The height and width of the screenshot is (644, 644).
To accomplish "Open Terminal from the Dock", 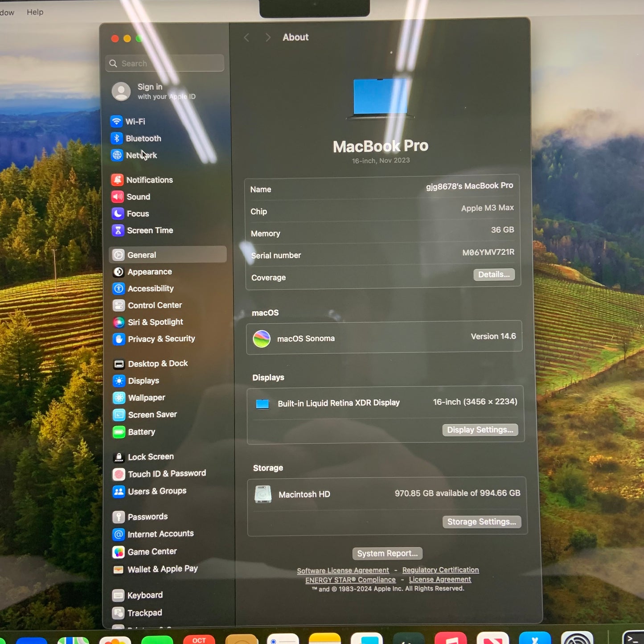I will (633, 638).
